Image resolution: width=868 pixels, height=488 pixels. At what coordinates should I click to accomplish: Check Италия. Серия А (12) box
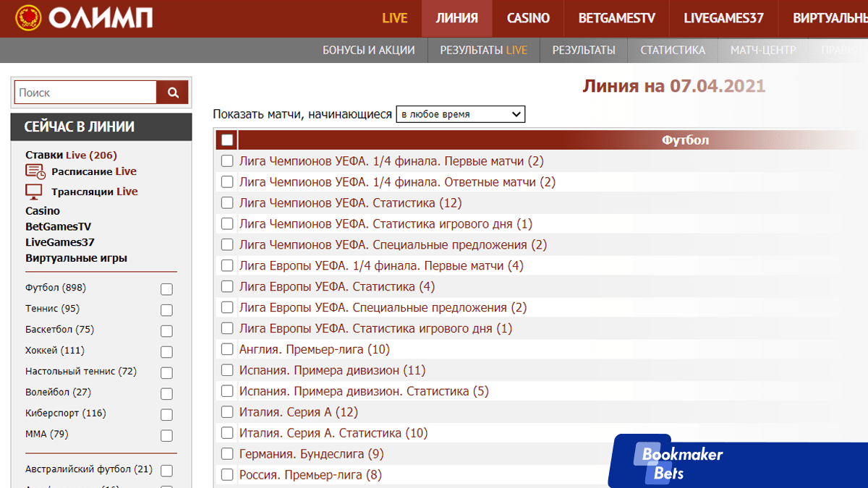click(x=227, y=413)
